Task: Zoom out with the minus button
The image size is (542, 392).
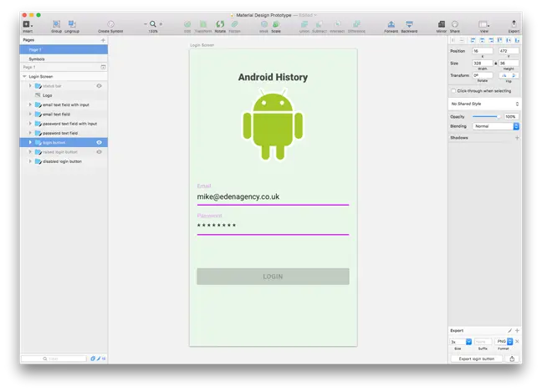Action: [146, 24]
